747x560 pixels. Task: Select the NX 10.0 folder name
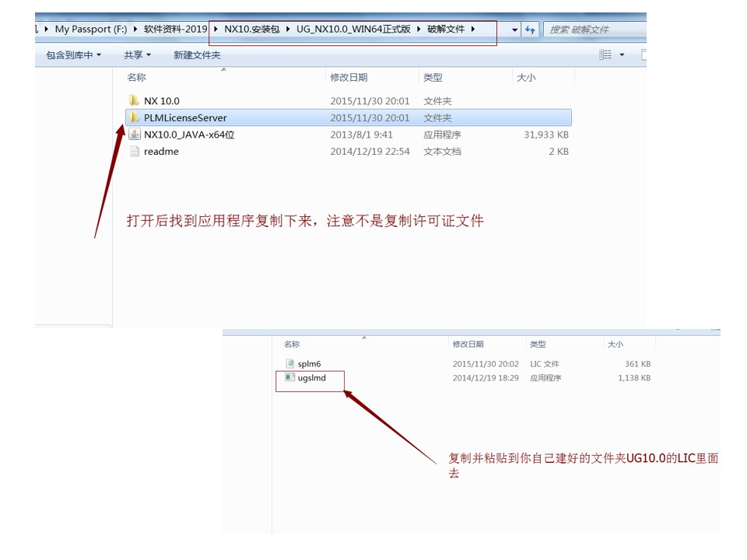162,101
